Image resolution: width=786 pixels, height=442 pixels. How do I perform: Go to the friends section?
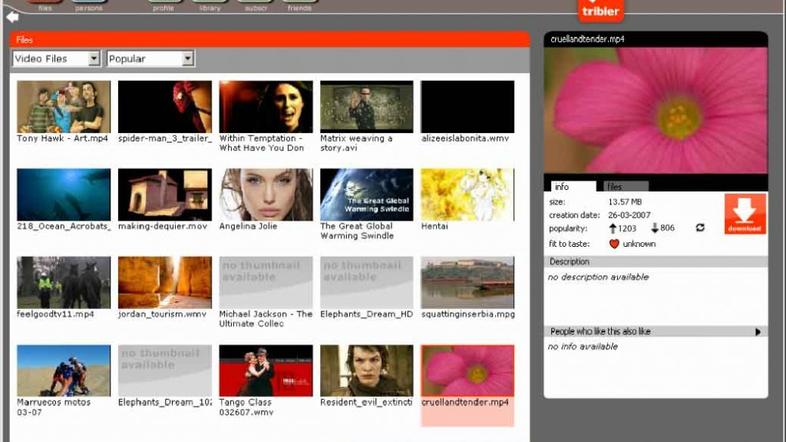(x=299, y=5)
